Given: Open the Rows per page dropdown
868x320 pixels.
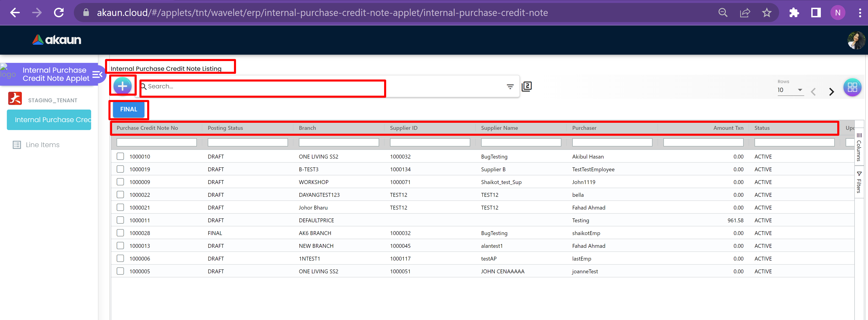Looking at the screenshot, I should (790, 90).
